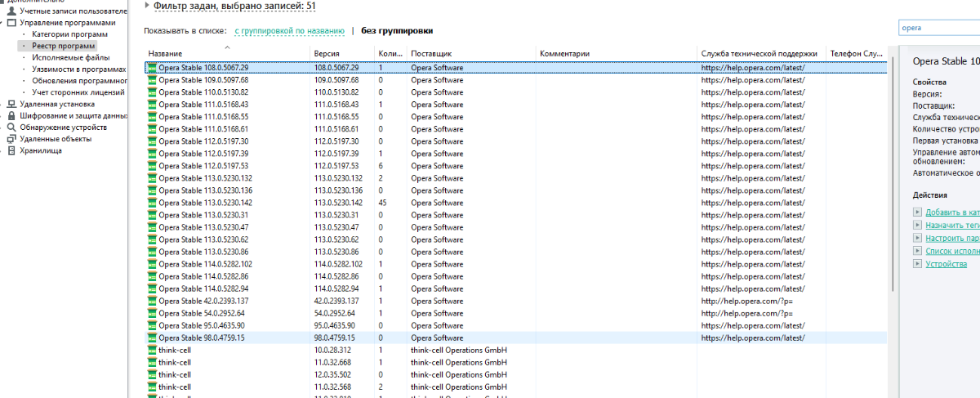The height and width of the screenshot is (398, 980).
Task: Click 'Назначить теги' action link
Action: click(x=952, y=225)
